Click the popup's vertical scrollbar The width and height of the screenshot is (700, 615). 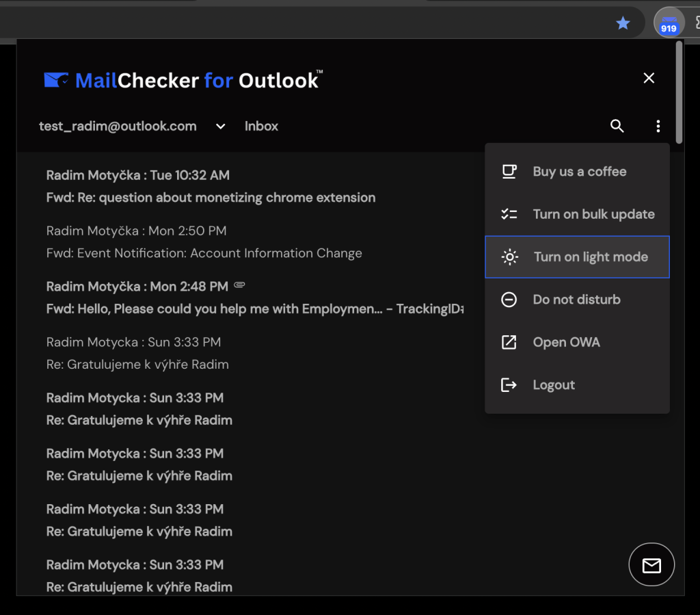click(679, 92)
